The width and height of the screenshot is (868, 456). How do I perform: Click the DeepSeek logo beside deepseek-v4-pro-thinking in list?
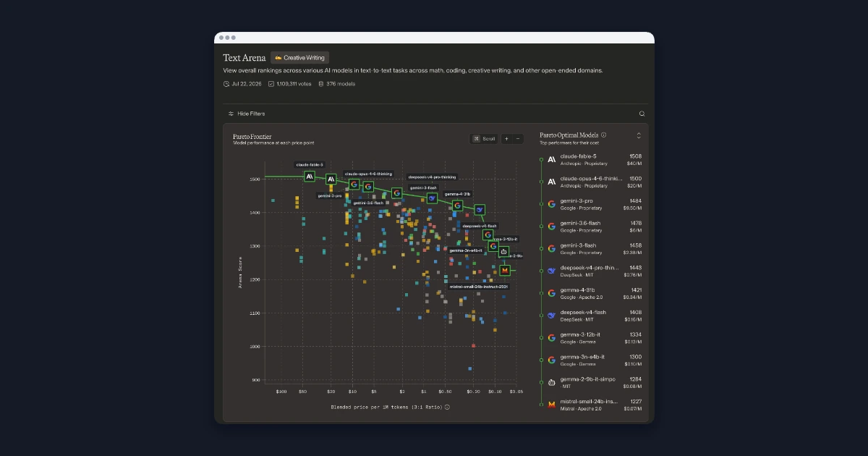coord(551,271)
